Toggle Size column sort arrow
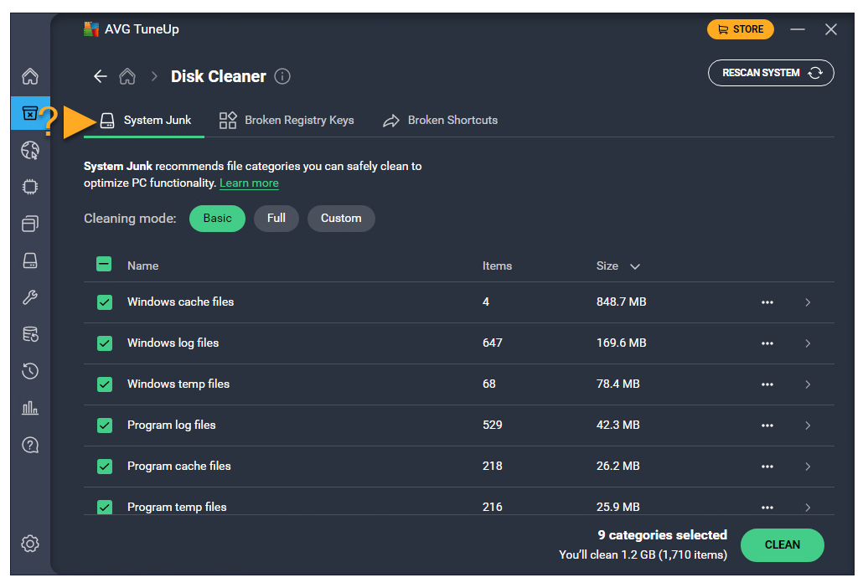The height and width of the screenshot is (588, 868). [x=635, y=266]
